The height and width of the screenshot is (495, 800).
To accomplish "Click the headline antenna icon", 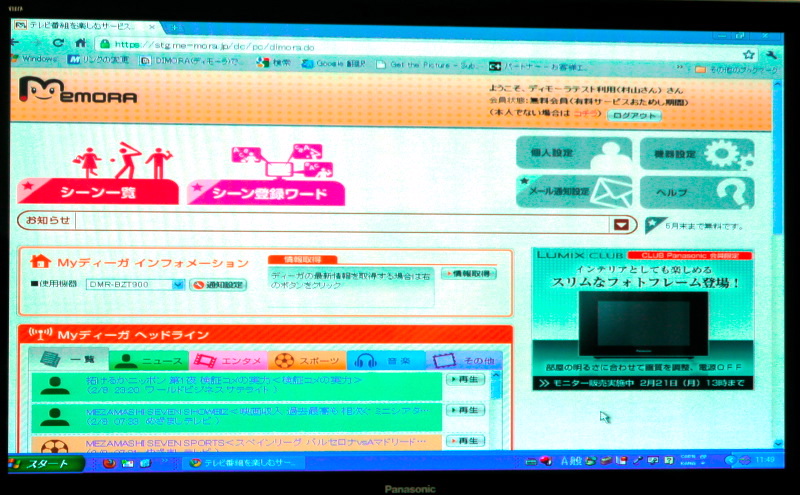I will 40,334.
